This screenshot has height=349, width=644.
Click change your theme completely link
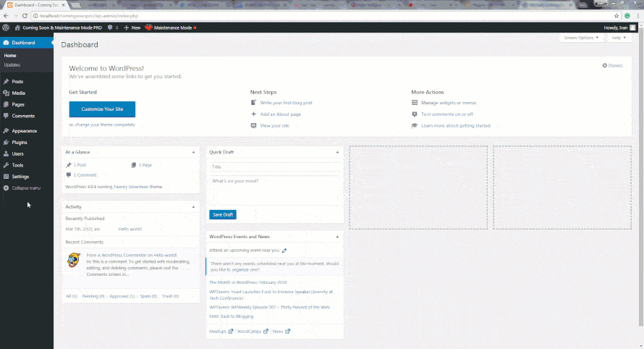click(105, 125)
